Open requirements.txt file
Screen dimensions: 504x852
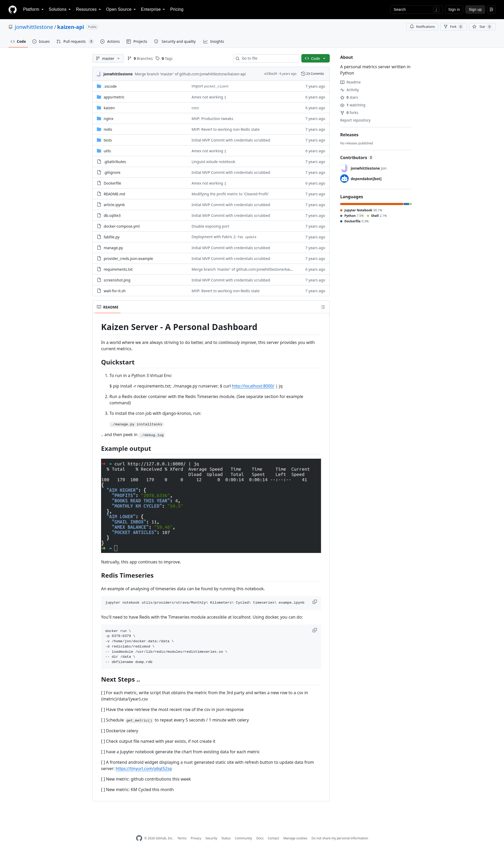[x=118, y=269]
